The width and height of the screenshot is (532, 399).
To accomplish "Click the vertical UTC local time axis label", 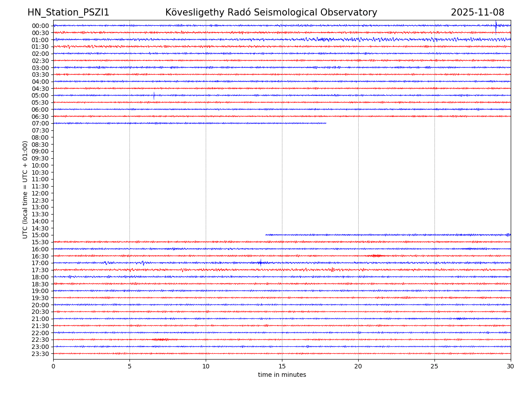I will click(25, 189).
